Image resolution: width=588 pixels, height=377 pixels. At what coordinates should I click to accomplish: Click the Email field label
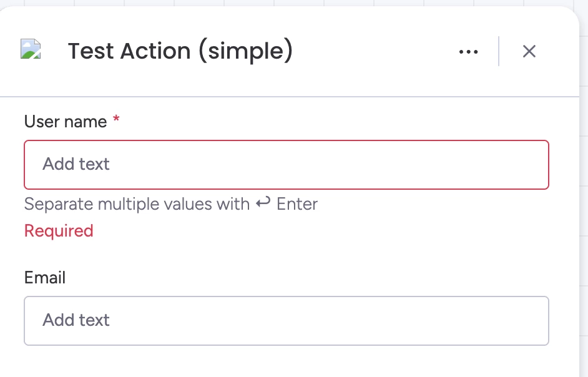click(x=45, y=278)
